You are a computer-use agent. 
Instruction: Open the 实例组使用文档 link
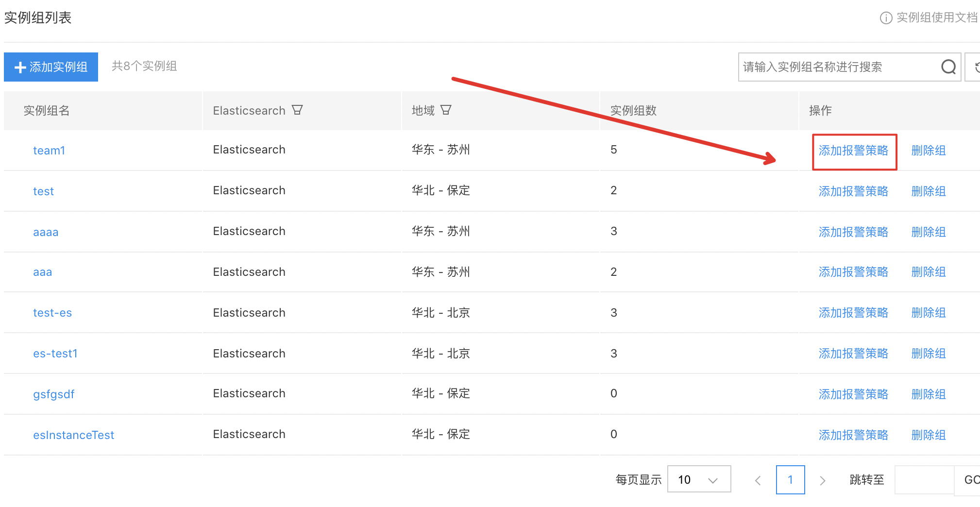tap(937, 18)
